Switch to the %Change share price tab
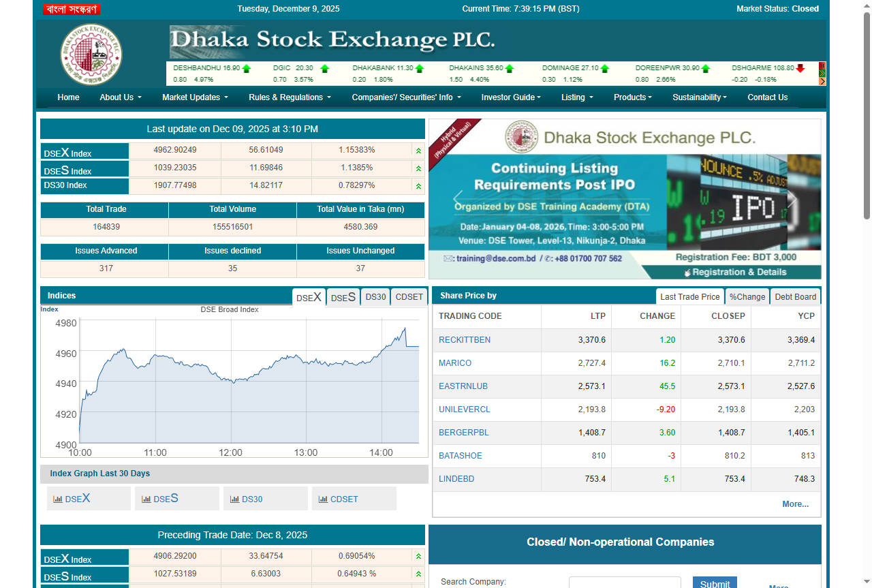Image resolution: width=872 pixels, height=588 pixels. click(747, 296)
